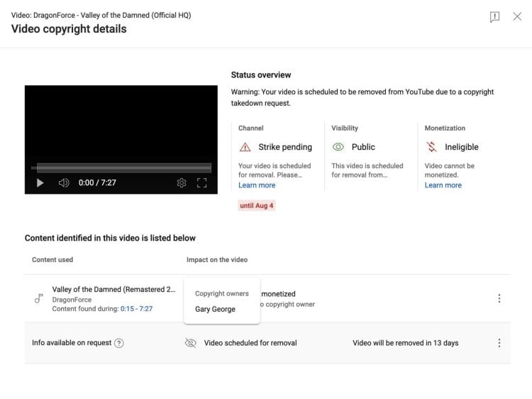The image size is (532, 399).
Task: Open Learn more under Ineligible monetization
Action: (x=443, y=185)
